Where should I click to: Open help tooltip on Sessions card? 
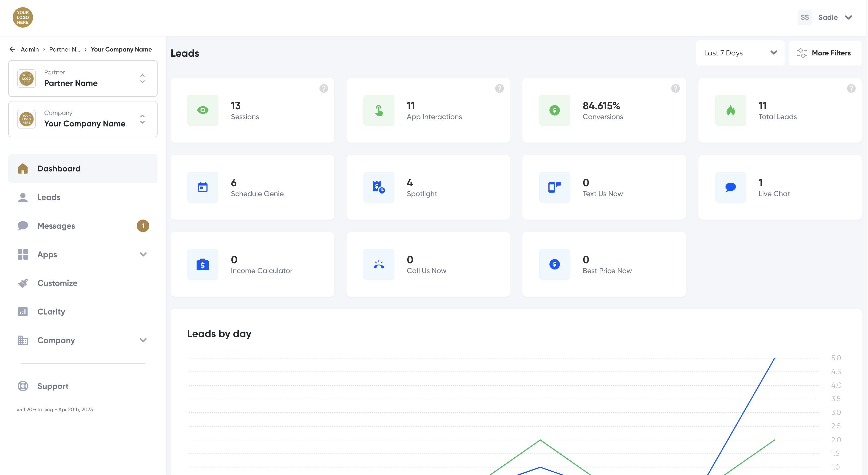(x=323, y=88)
